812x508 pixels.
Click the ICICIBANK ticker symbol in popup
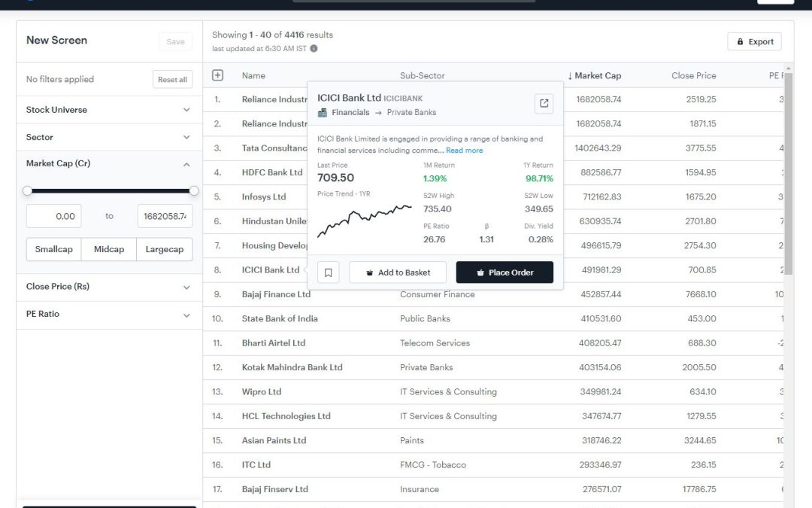pos(403,99)
